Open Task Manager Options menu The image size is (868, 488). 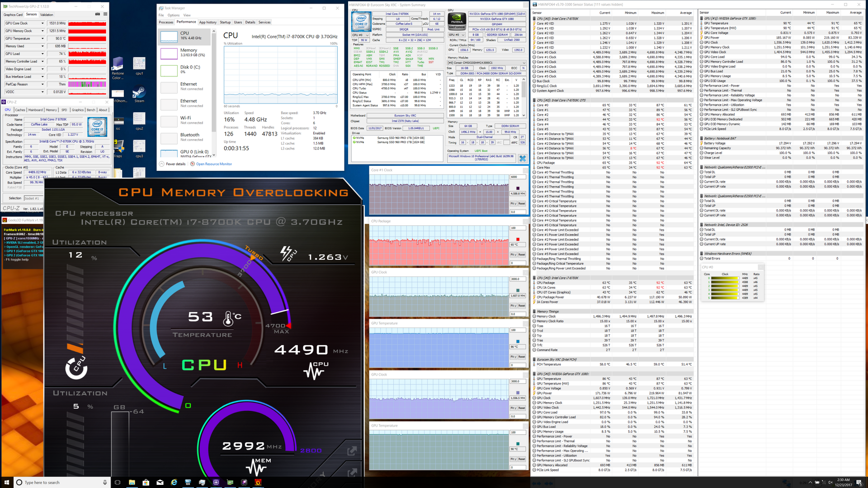tap(174, 15)
